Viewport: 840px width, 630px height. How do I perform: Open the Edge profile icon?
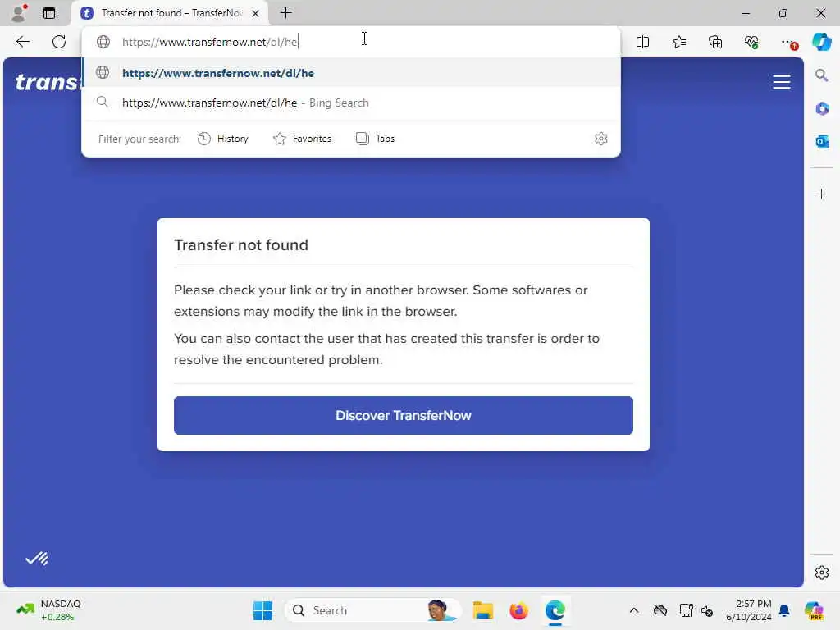pos(19,13)
